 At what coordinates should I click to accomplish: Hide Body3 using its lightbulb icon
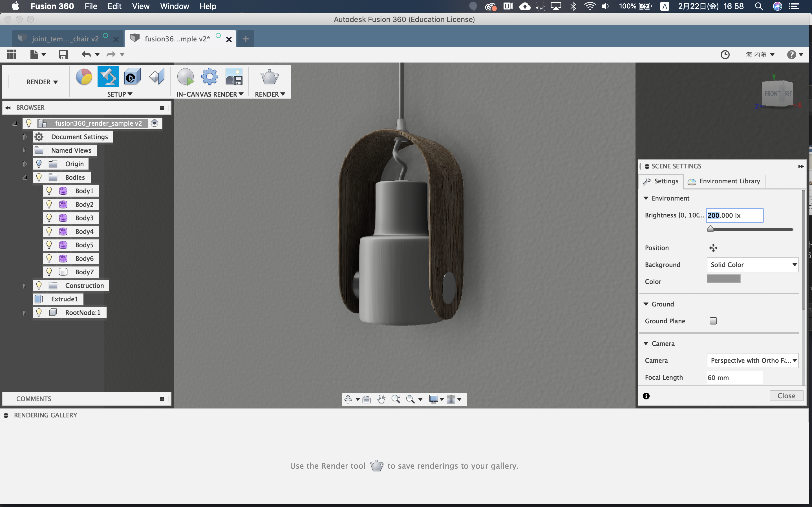point(49,218)
